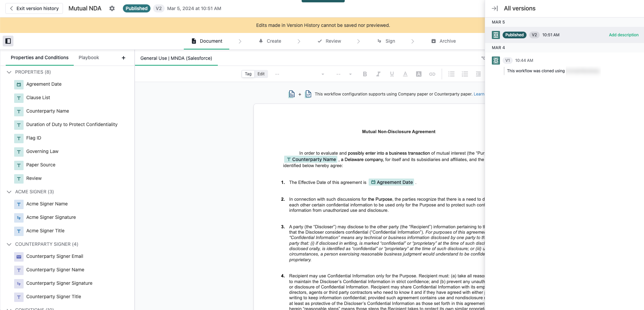Image resolution: width=644 pixels, height=310 pixels.
Task: Open text color picker
Action: point(405,74)
